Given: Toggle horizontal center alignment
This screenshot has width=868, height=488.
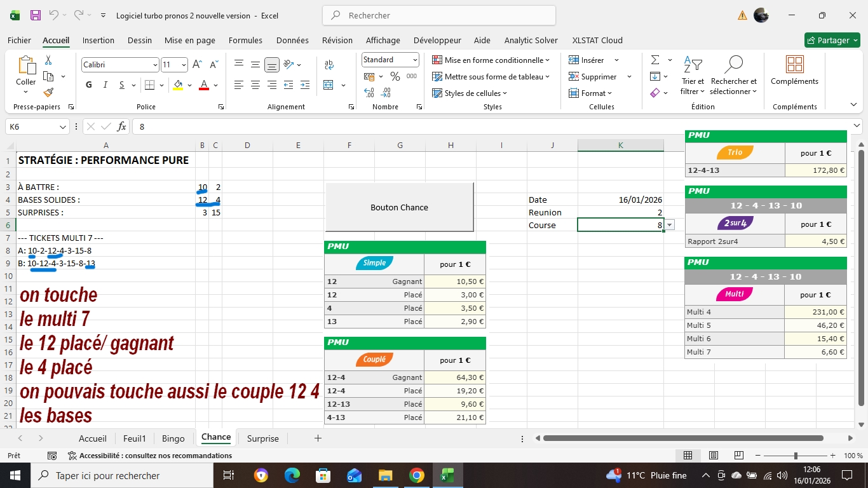Looking at the screenshot, I should click(x=255, y=85).
